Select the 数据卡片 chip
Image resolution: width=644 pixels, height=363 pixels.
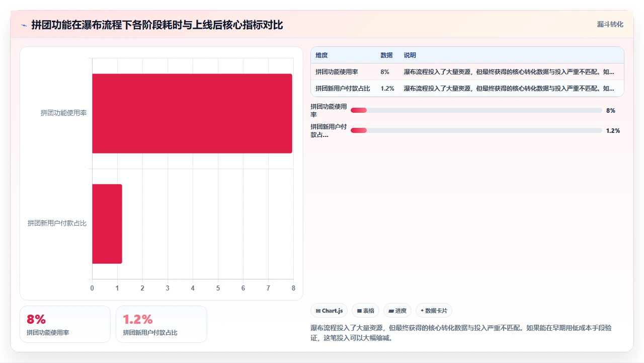click(x=434, y=311)
